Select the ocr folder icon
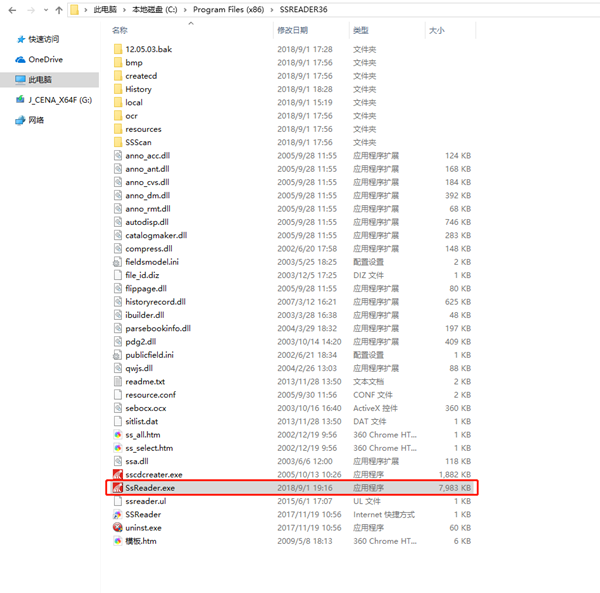Screen dimensions: 600x593 118,116
